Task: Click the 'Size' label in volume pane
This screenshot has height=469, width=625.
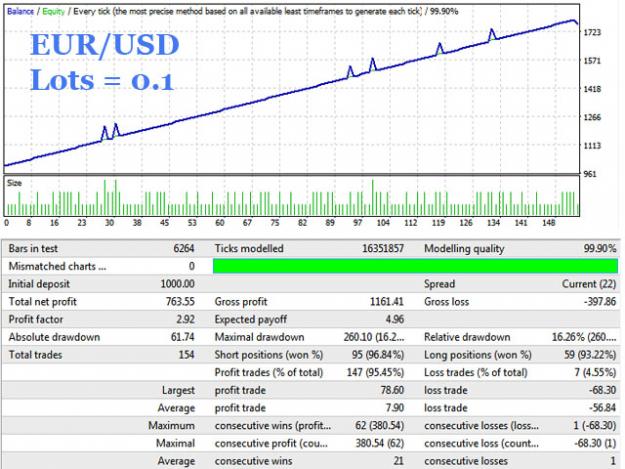Action: [14, 183]
